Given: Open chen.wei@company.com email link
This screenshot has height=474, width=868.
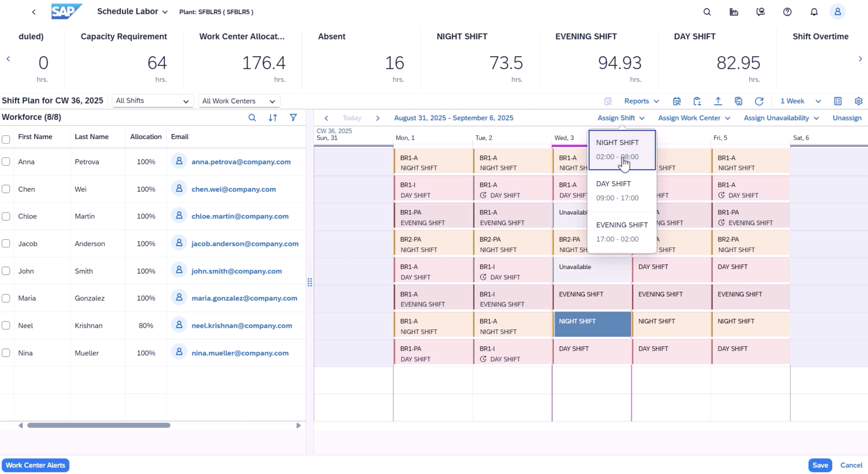Looking at the screenshot, I should [234, 189].
